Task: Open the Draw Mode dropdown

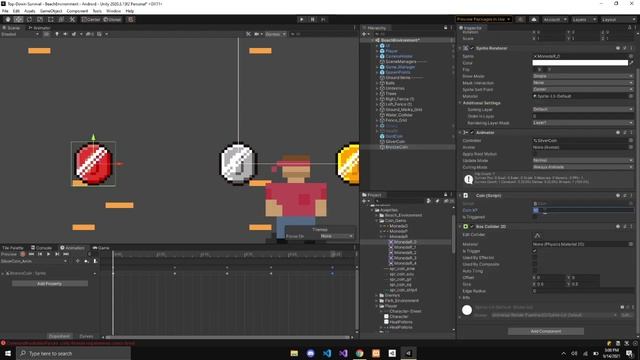Action: (x=583, y=76)
